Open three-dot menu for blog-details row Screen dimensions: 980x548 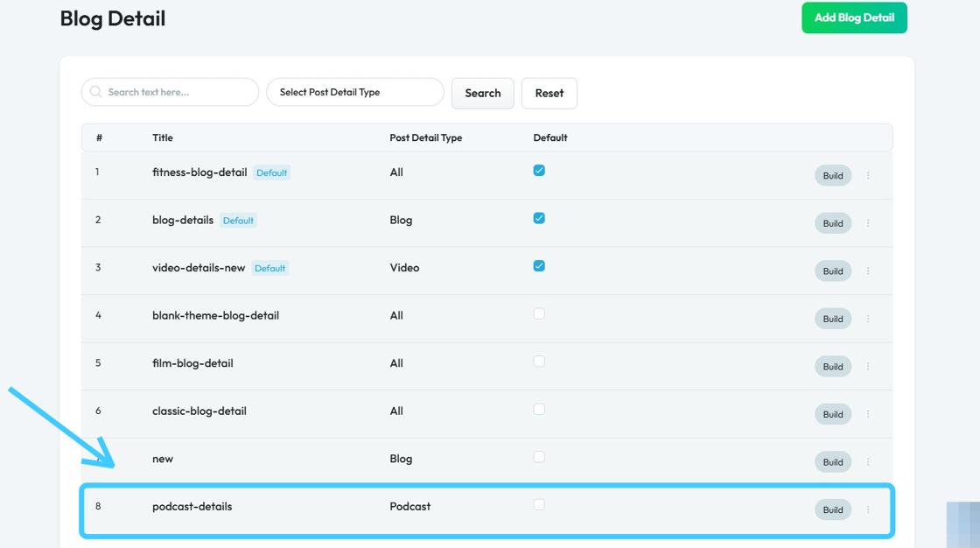click(x=868, y=223)
